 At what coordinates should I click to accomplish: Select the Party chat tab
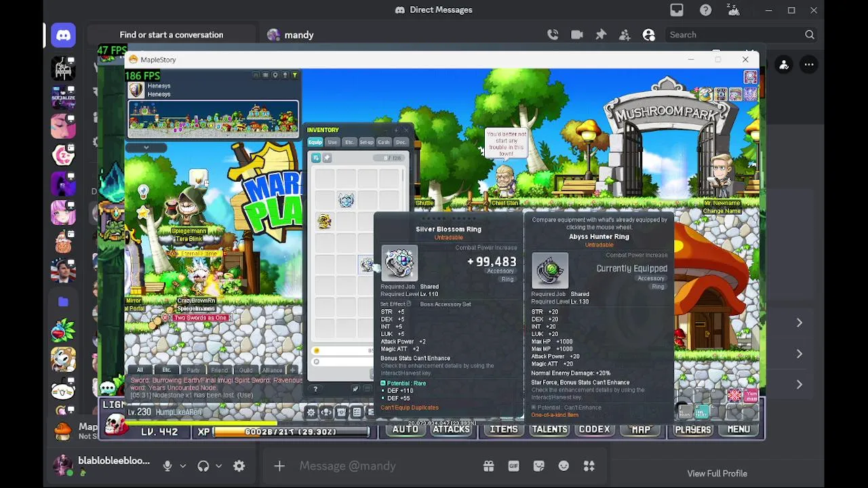[x=193, y=370]
